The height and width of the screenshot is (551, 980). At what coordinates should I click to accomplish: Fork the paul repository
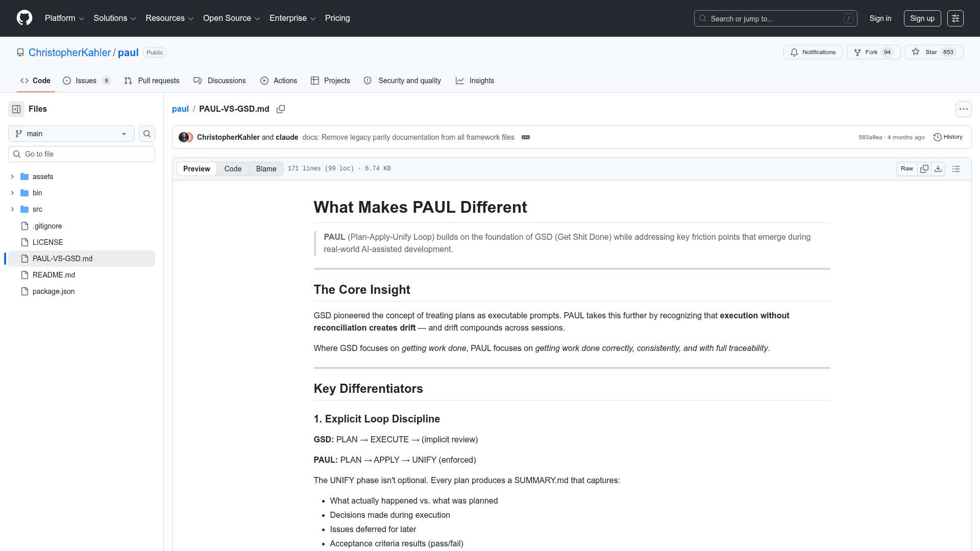tap(874, 52)
